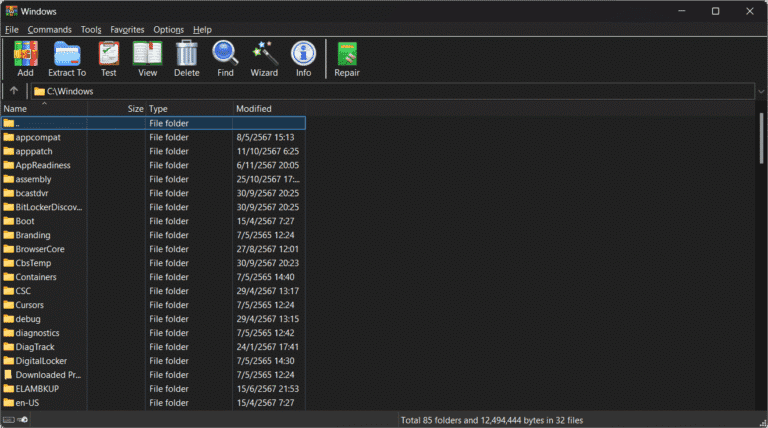Click the date 8/5/2567 15:13
Image resolution: width=768 pixels, height=428 pixels.
click(x=265, y=137)
